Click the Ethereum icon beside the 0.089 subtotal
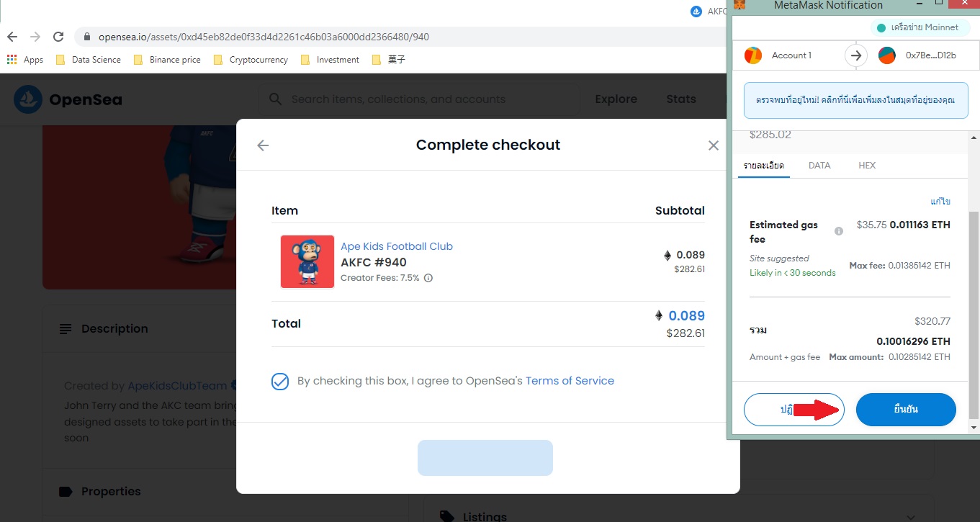This screenshot has width=980, height=522. coord(667,255)
